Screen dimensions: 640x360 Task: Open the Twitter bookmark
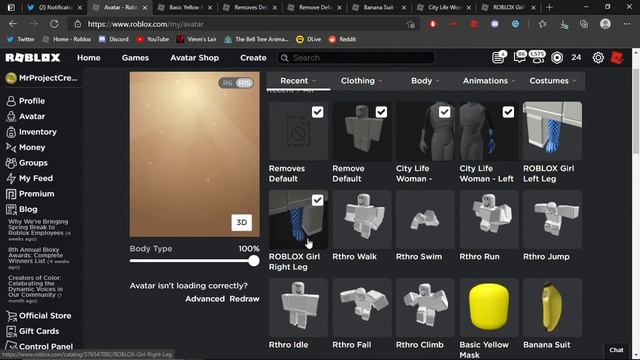(x=21, y=39)
